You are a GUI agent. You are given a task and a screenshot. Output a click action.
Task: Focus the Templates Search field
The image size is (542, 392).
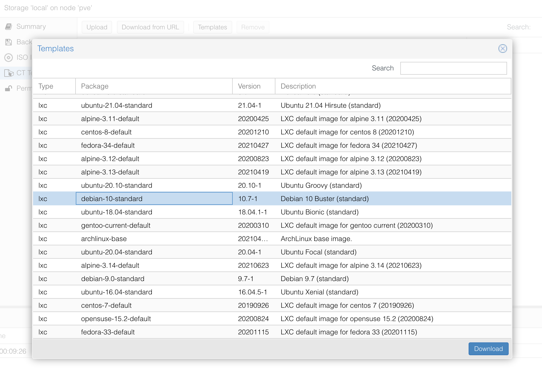coord(453,68)
